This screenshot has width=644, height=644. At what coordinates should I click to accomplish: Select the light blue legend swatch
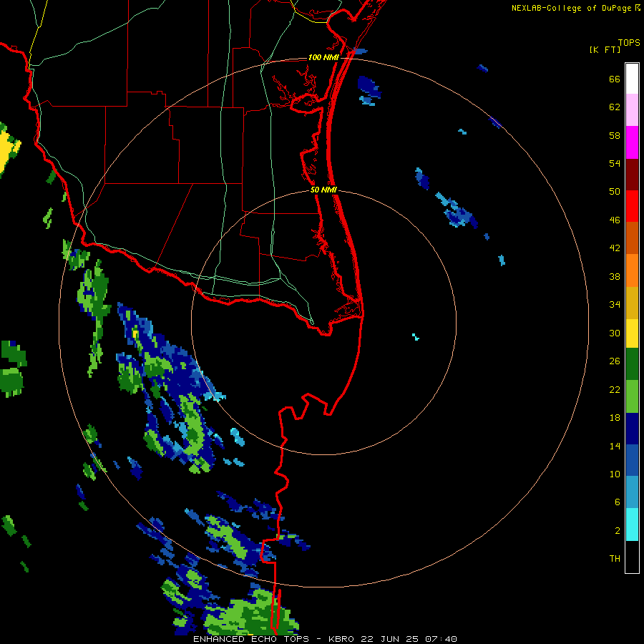click(x=632, y=492)
